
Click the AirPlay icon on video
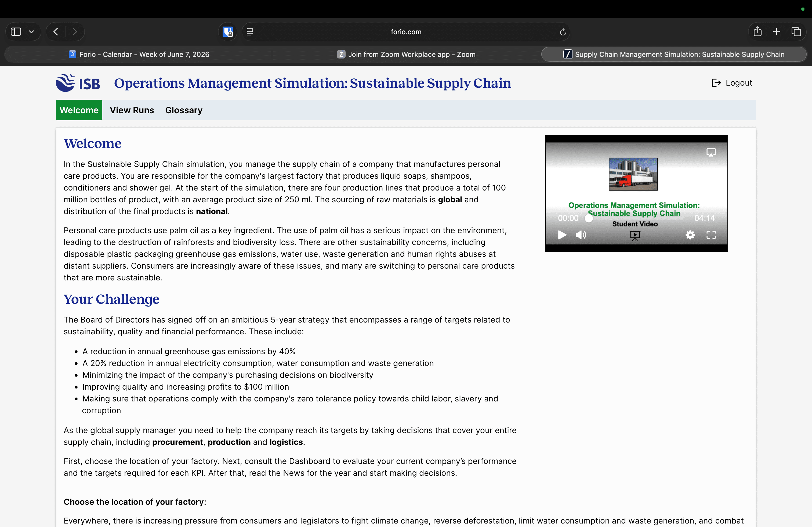[711, 152]
